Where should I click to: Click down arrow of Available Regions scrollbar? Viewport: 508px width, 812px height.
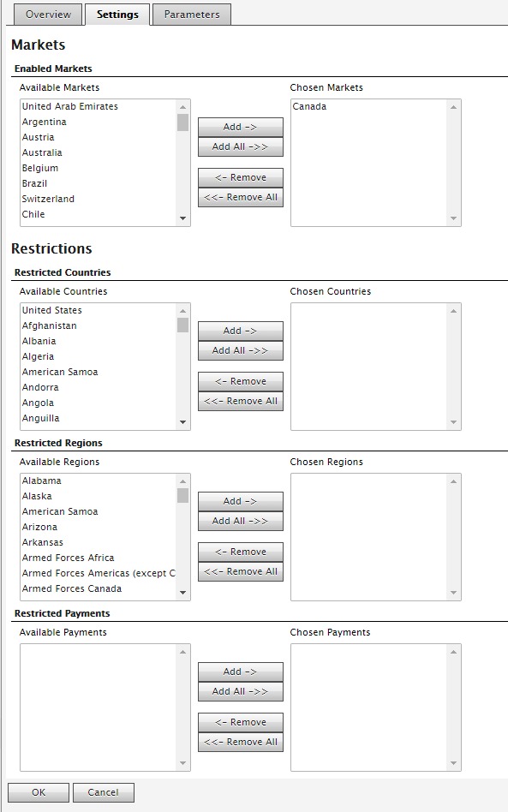pyautogui.click(x=182, y=593)
